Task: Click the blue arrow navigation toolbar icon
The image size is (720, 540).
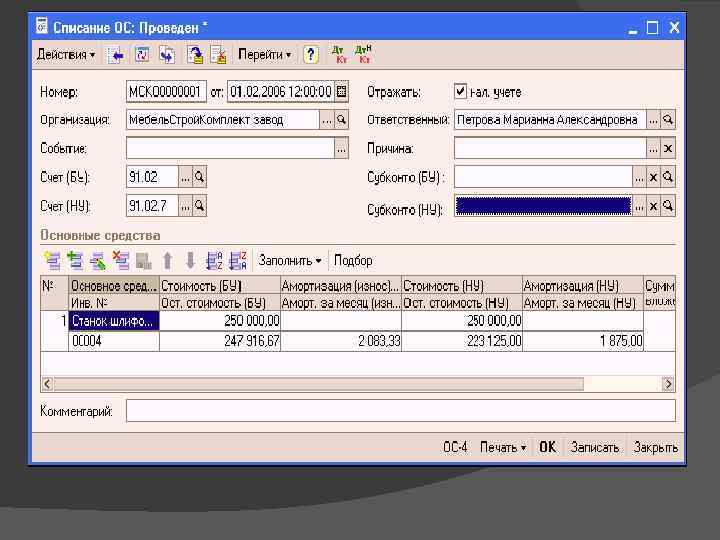Action: [x=116, y=56]
